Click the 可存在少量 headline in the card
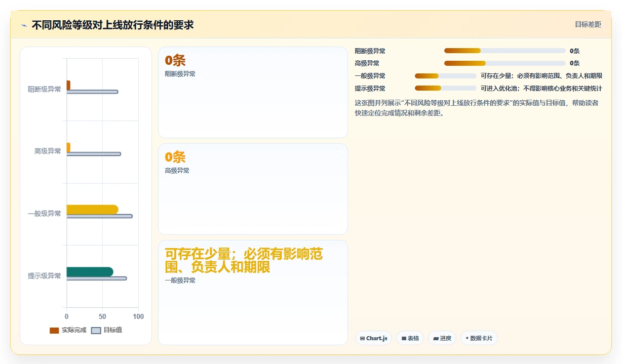Image resolution: width=622 pixels, height=364 pixels. (244, 261)
